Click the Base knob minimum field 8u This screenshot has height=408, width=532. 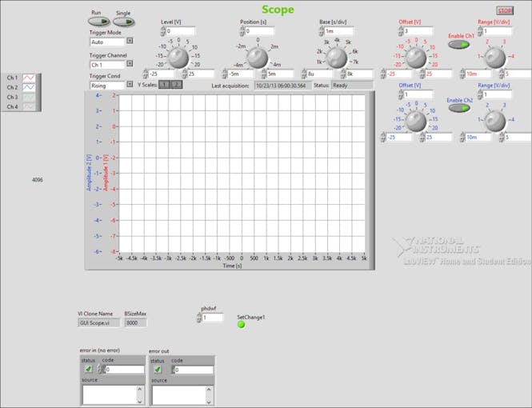coord(320,74)
